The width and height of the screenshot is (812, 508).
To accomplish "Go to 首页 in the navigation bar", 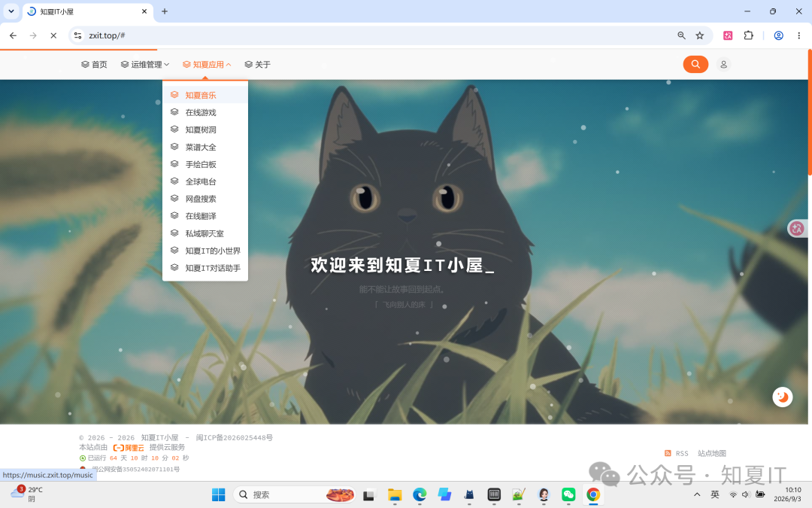I will (94, 64).
